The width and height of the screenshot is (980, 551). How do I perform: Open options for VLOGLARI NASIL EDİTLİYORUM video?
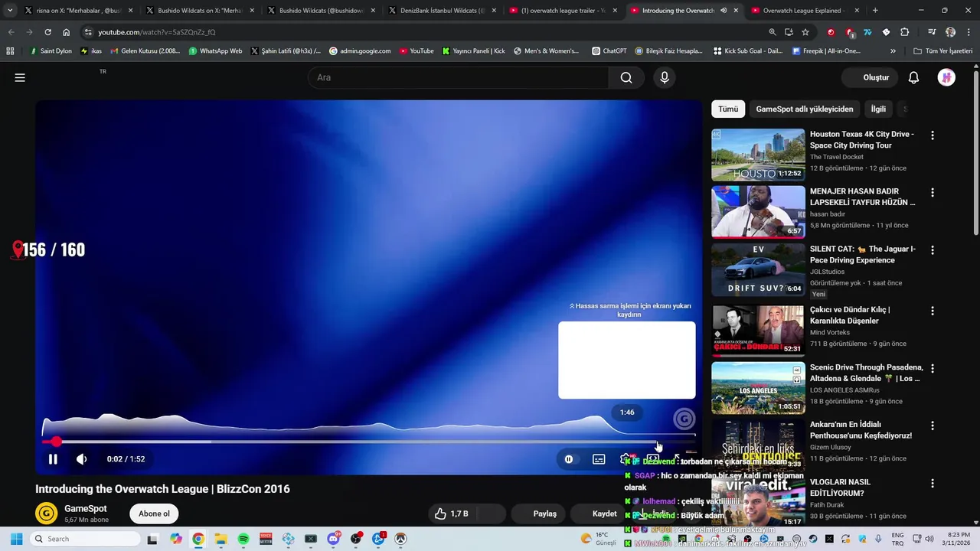(x=932, y=484)
